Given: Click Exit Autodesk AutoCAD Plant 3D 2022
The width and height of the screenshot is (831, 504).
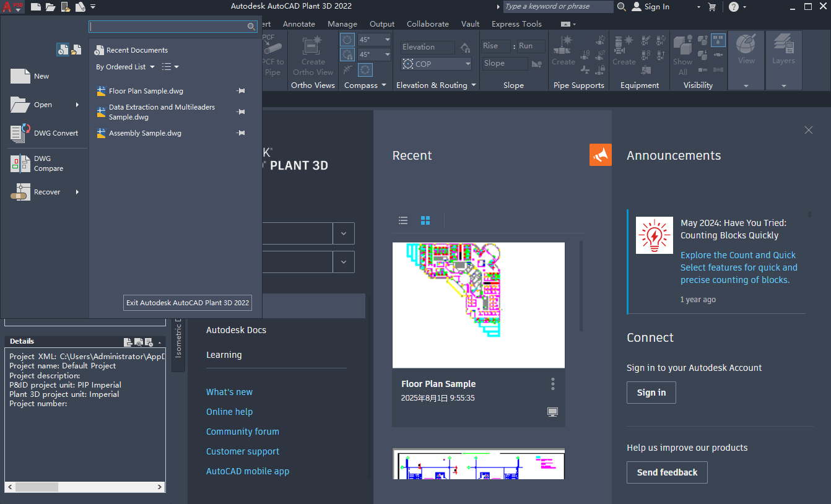Looking at the screenshot, I should [x=187, y=302].
